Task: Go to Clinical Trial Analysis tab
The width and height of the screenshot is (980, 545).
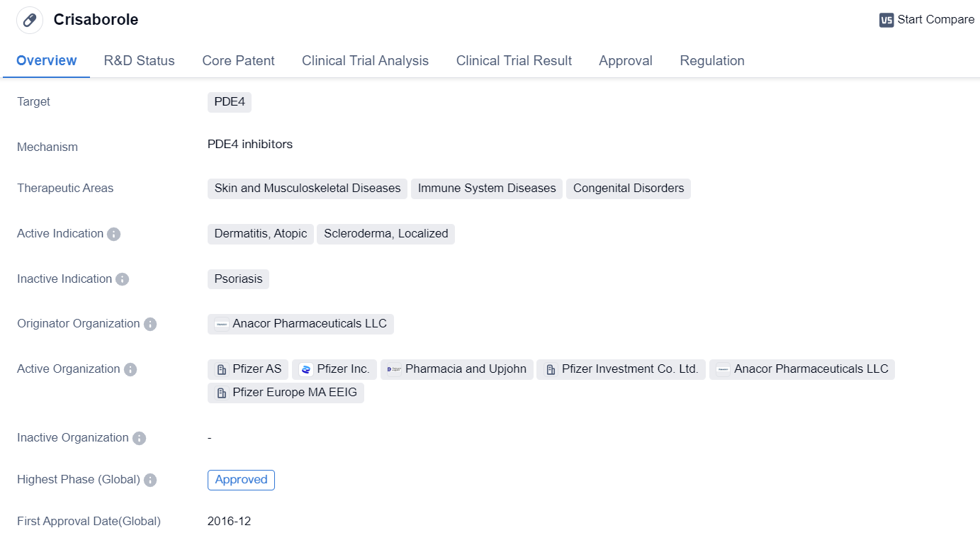Action: tap(365, 61)
